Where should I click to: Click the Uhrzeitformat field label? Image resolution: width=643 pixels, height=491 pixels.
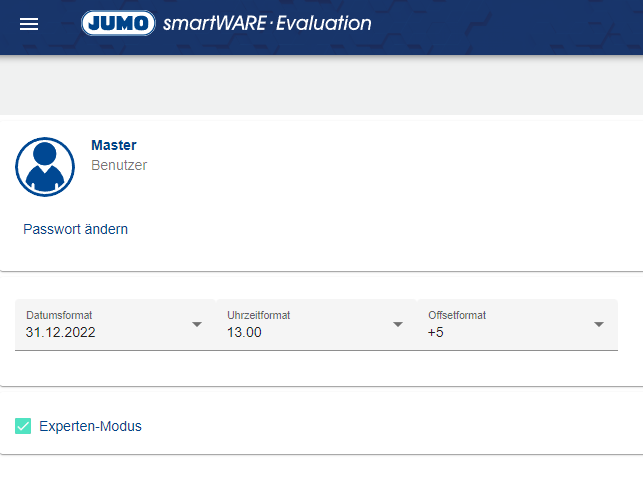point(259,315)
